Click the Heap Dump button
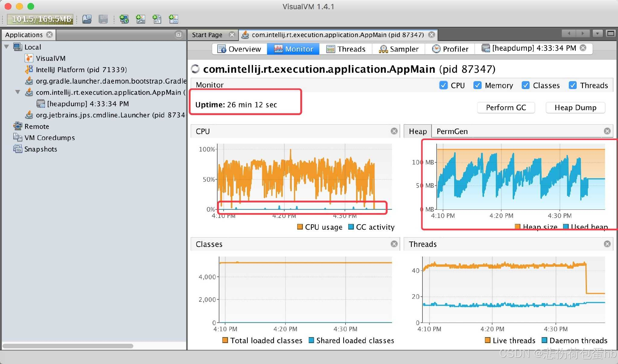 (x=575, y=108)
